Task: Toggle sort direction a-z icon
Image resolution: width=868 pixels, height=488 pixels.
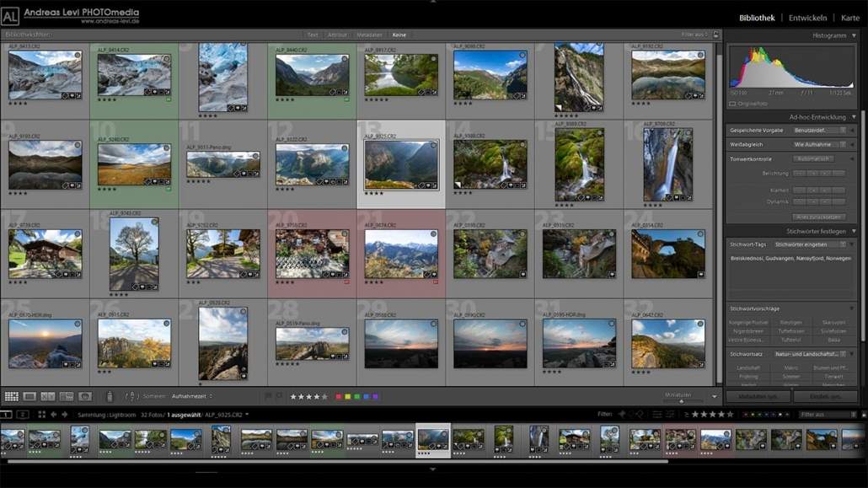Action: (x=131, y=397)
